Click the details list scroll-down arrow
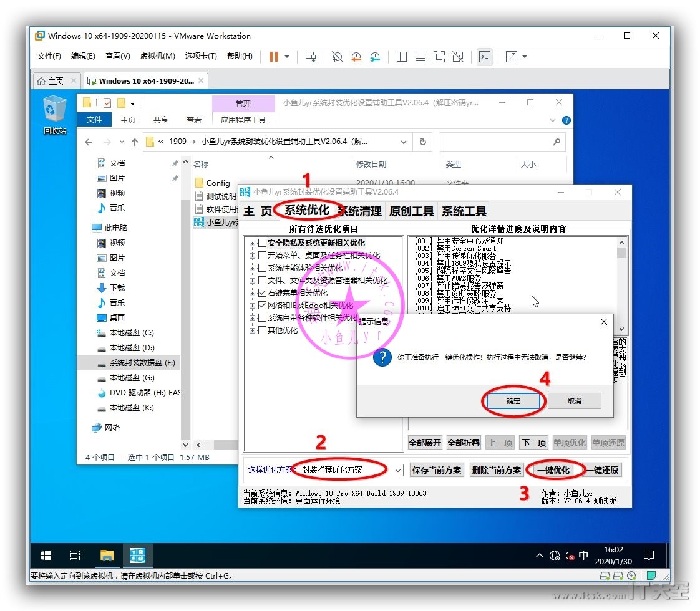 point(621,329)
